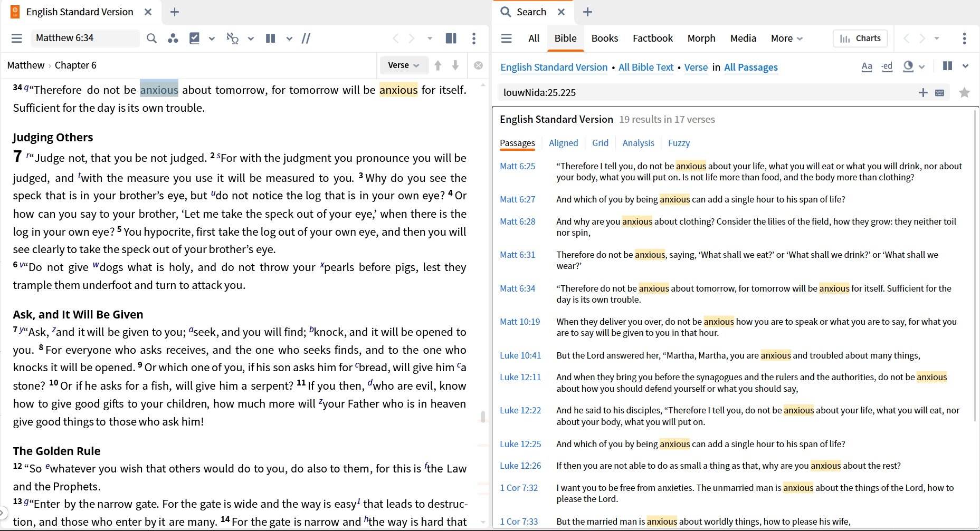Expand the link set dropdown arrow
This screenshot has width=980, height=531.
pyautogui.click(x=251, y=38)
